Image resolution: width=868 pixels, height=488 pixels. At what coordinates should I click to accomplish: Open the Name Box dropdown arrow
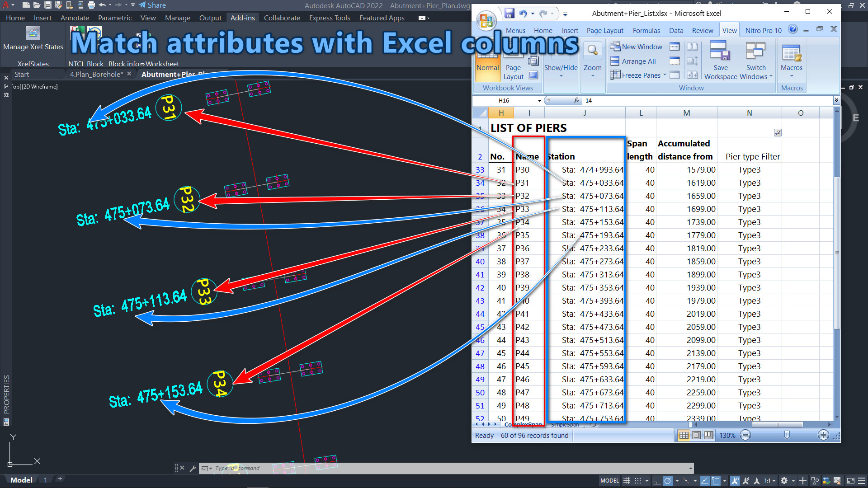point(539,100)
